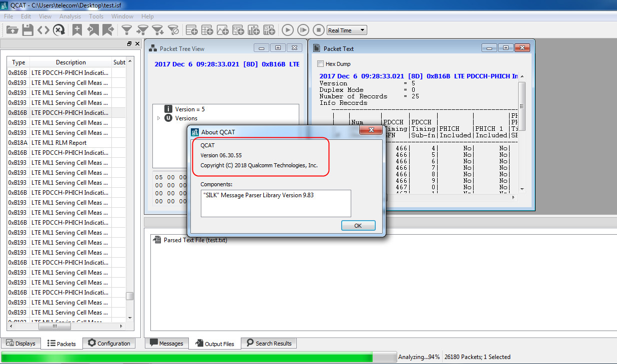The image size is (617, 364).
Task: Click the SILK Message Parser Library components text
Action: click(259, 195)
